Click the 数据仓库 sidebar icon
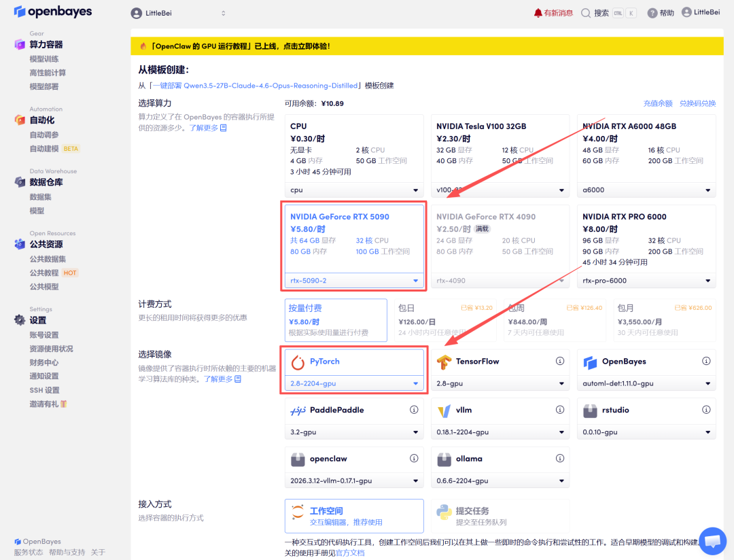 coord(20,181)
